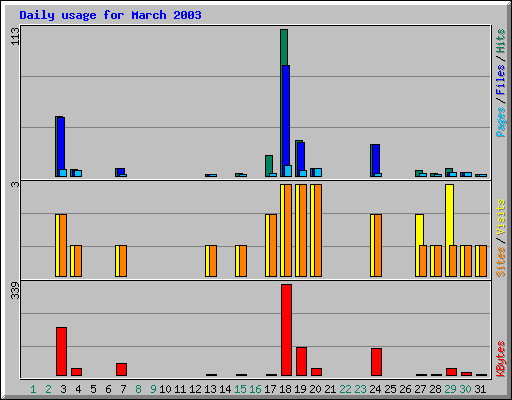Click the "KBytes" legend label

point(500,359)
